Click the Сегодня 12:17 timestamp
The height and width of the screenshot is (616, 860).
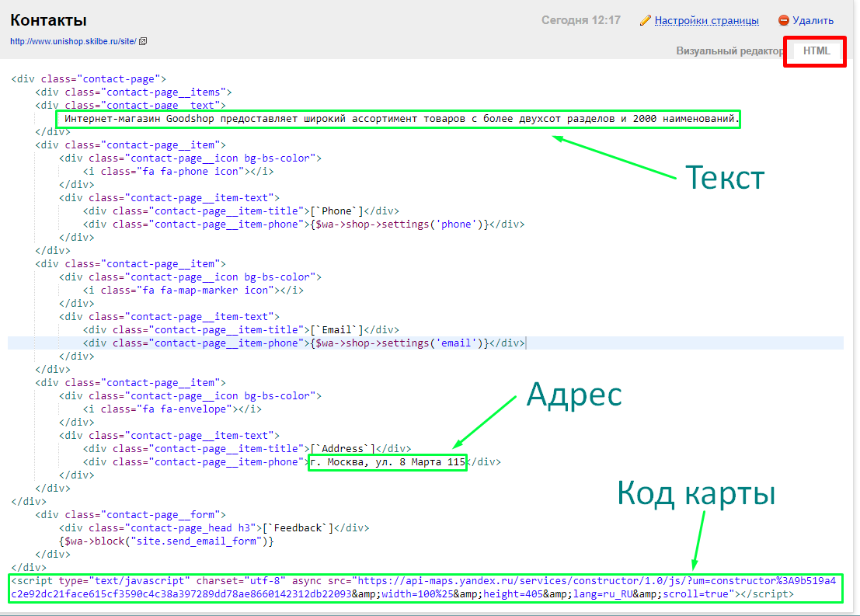click(x=580, y=20)
